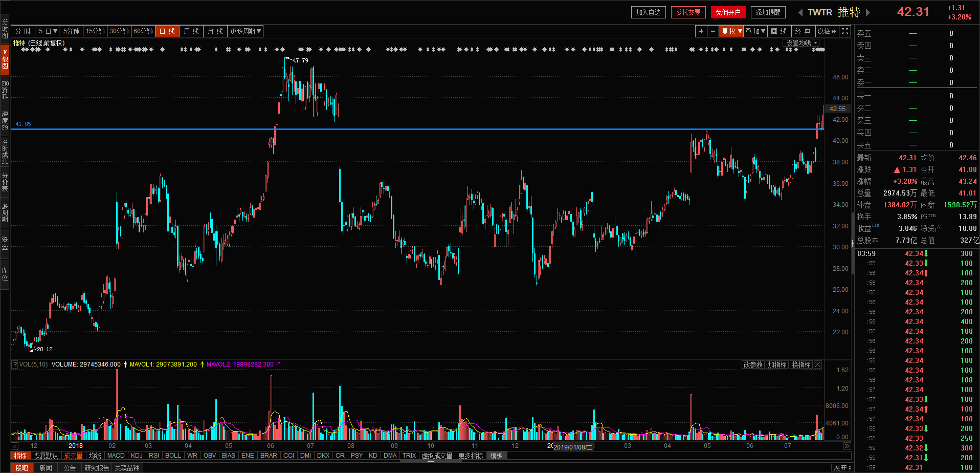Open 5日 period dropdown
Screen dimensions: 980x473
(x=48, y=31)
